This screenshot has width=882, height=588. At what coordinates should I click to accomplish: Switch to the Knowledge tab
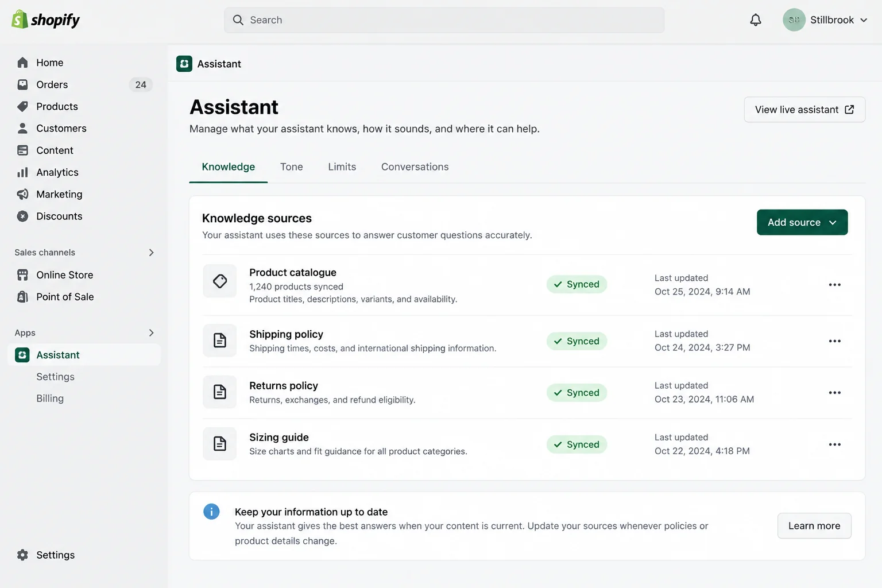coord(228,167)
